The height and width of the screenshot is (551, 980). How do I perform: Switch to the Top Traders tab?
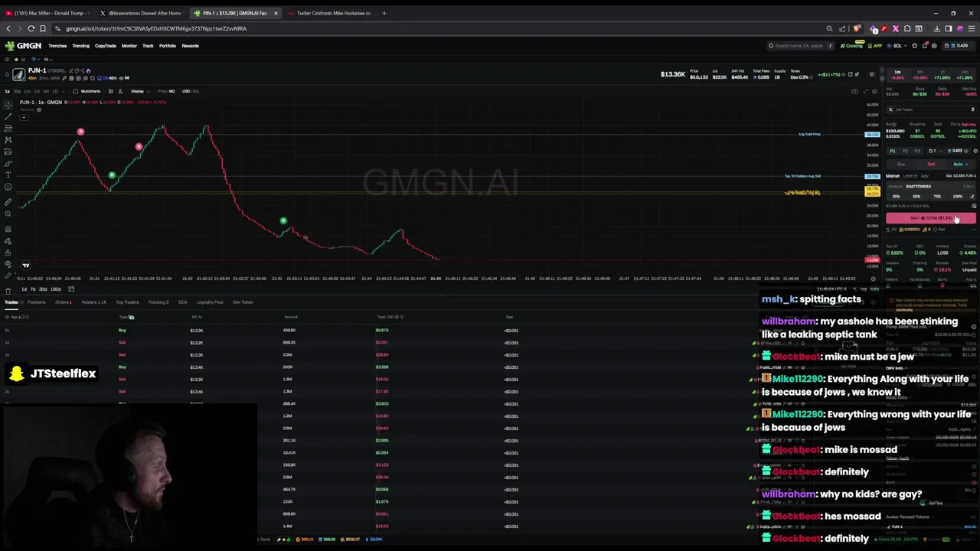pyautogui.click(x=127, y=302)
